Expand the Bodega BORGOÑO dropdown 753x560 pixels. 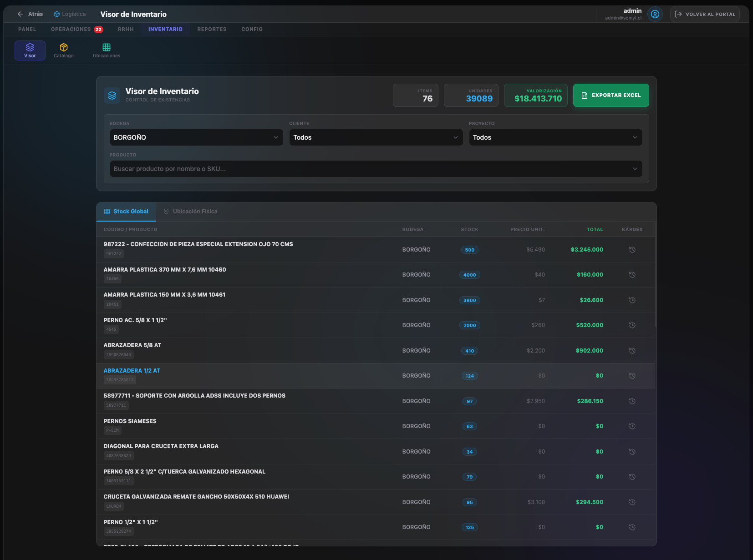coord(196,137)
